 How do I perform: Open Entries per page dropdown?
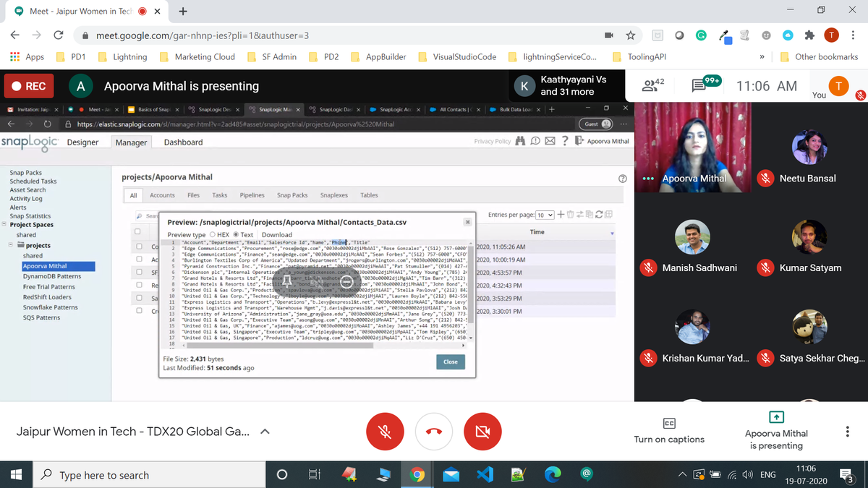pos(545,215)
